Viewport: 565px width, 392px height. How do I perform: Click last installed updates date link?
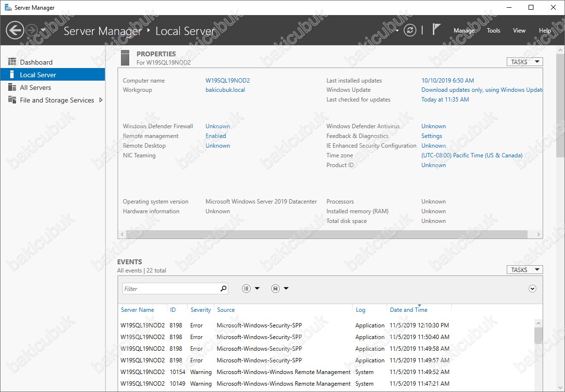click(447, 80)
